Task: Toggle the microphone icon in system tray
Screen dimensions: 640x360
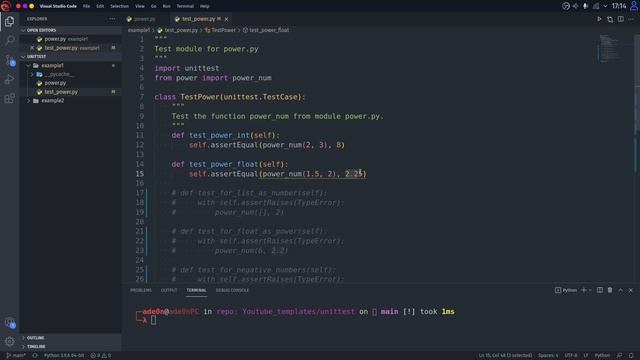Action: [585, 6]
